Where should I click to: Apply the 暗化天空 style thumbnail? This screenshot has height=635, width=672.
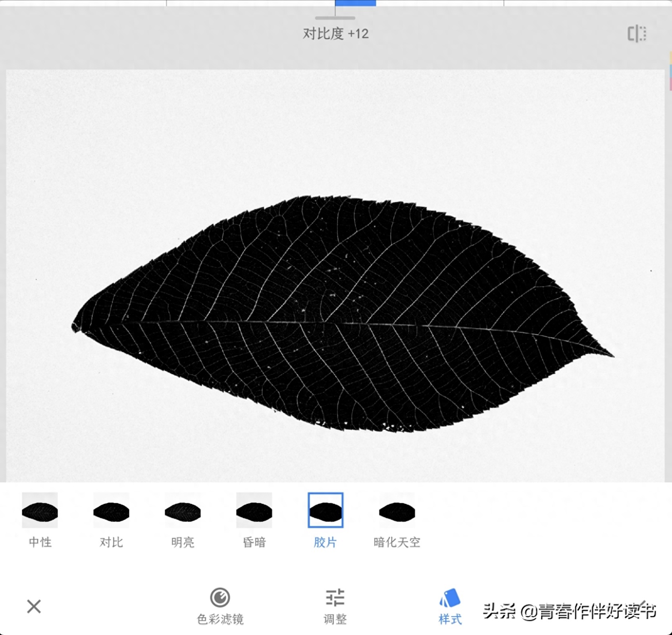pos(397,510)
